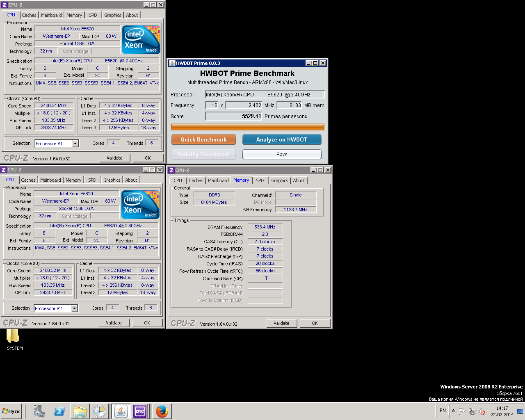Click OK in Memory CPU-Z window
Image resolution: width=525 pixels, height=420 pixels.
point(315,323)
